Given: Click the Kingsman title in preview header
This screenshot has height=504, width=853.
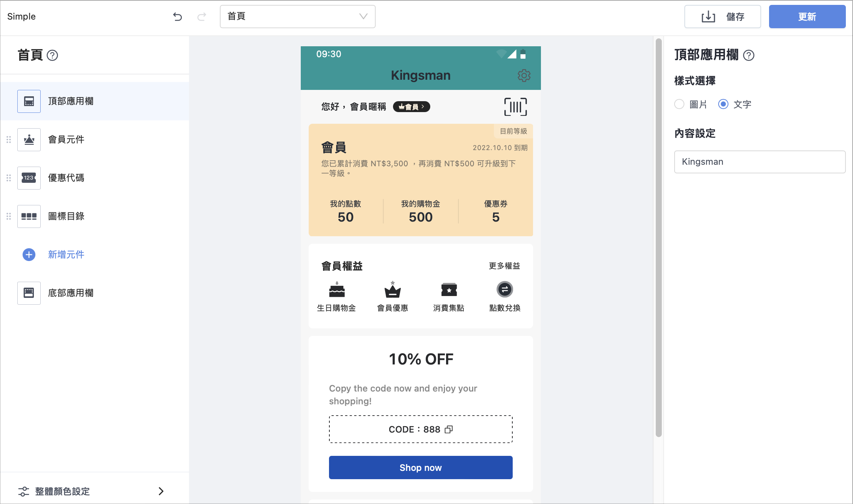Looking at the screenshot, I should 420,75.
